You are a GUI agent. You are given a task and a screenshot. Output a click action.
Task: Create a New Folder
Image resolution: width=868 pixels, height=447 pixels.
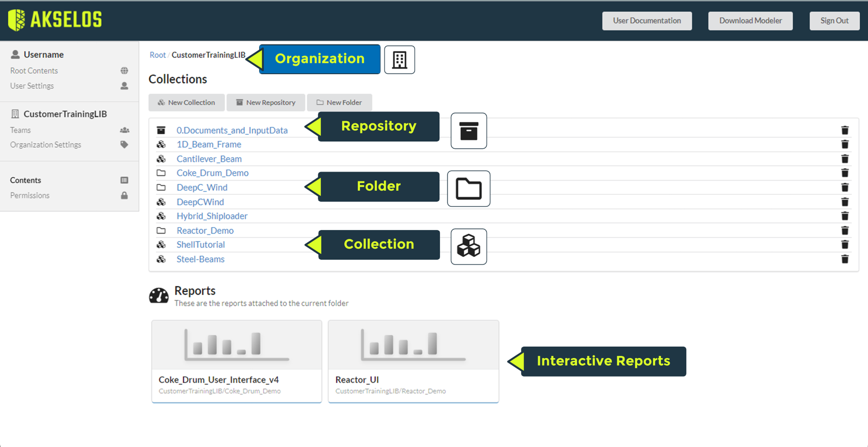339,103
